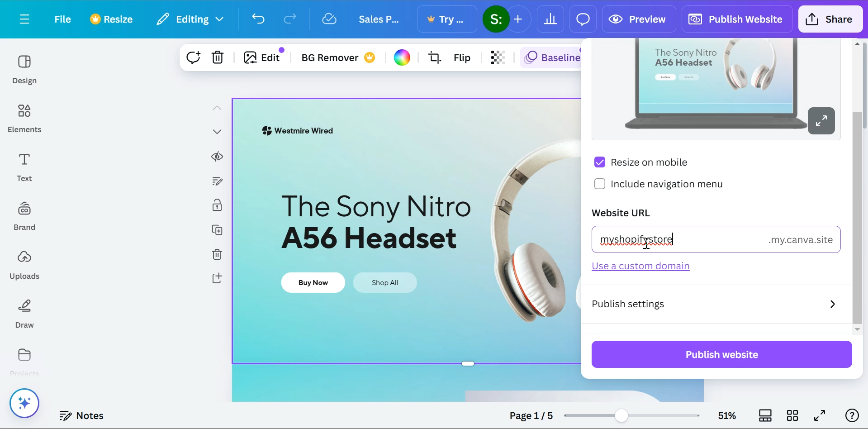Viewport: 868px width, 429px height.
Task: Add collaborator with plus icon
Action: (x=518, y=19)
